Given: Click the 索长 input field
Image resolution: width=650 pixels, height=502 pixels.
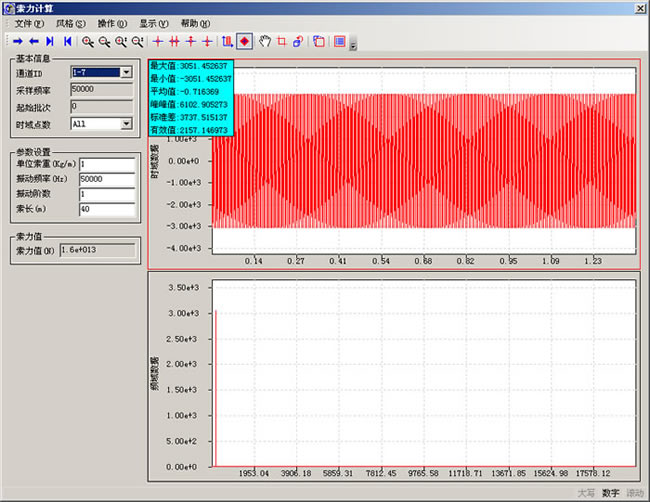Looking at the screenshot, I should (105, 209).
